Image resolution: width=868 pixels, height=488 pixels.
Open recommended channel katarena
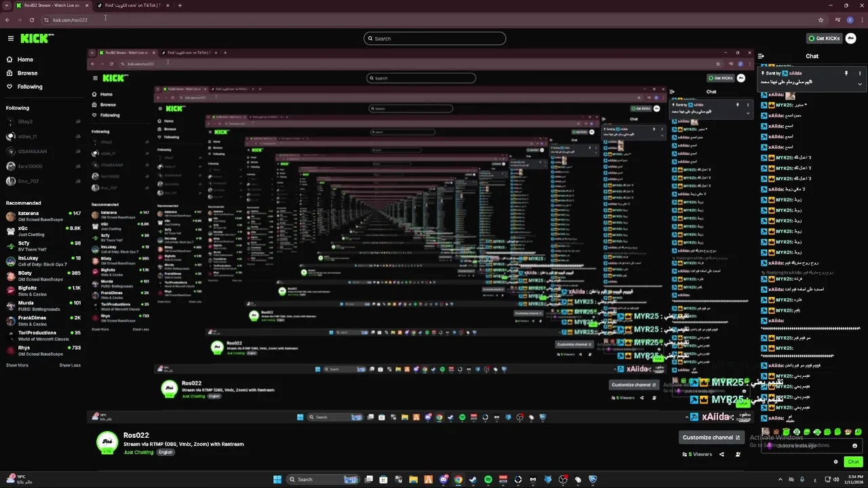pyautogui.click(x=43, y=216)
